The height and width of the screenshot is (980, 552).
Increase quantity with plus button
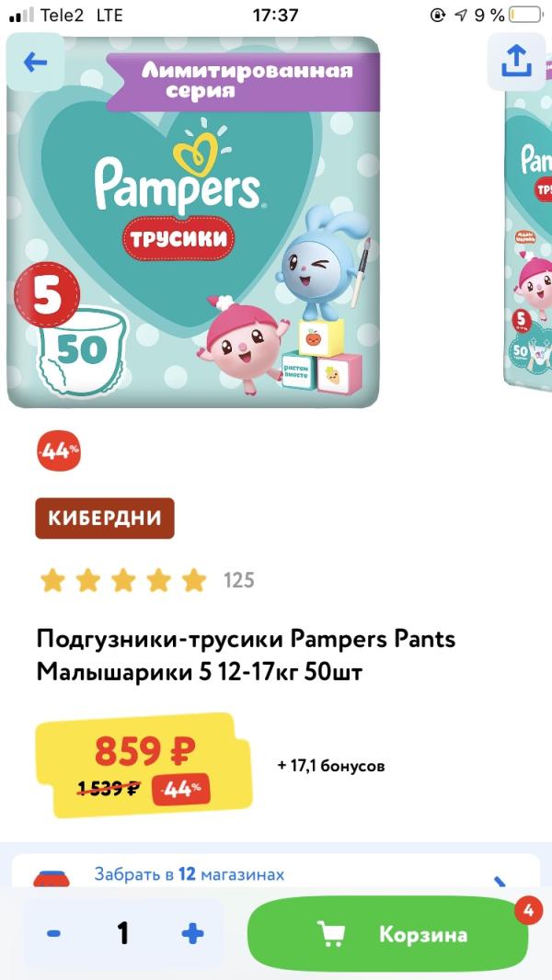pos(192,934)
